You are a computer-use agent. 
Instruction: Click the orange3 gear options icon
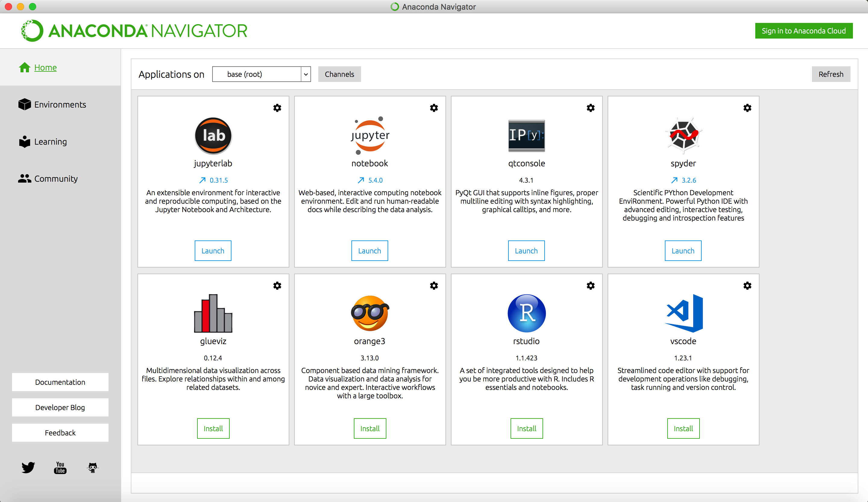coord(434,285)
